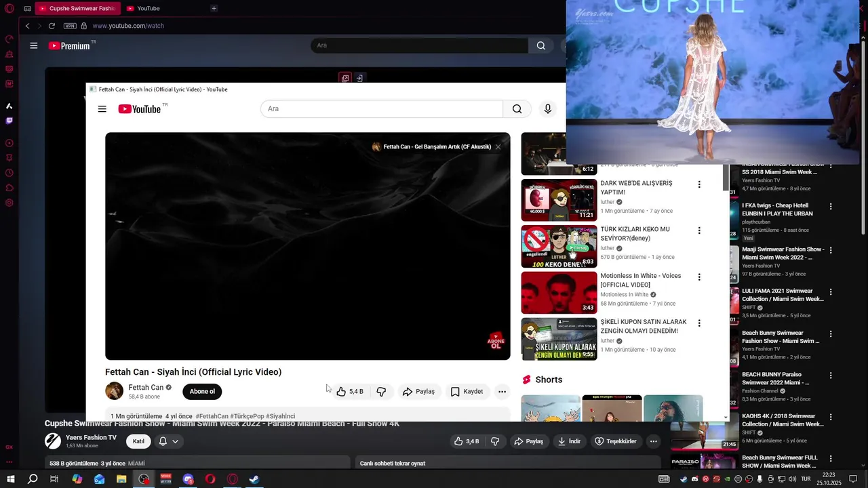Click the YouTube Premium logo
Screen dimensions: 868x488
70,45
